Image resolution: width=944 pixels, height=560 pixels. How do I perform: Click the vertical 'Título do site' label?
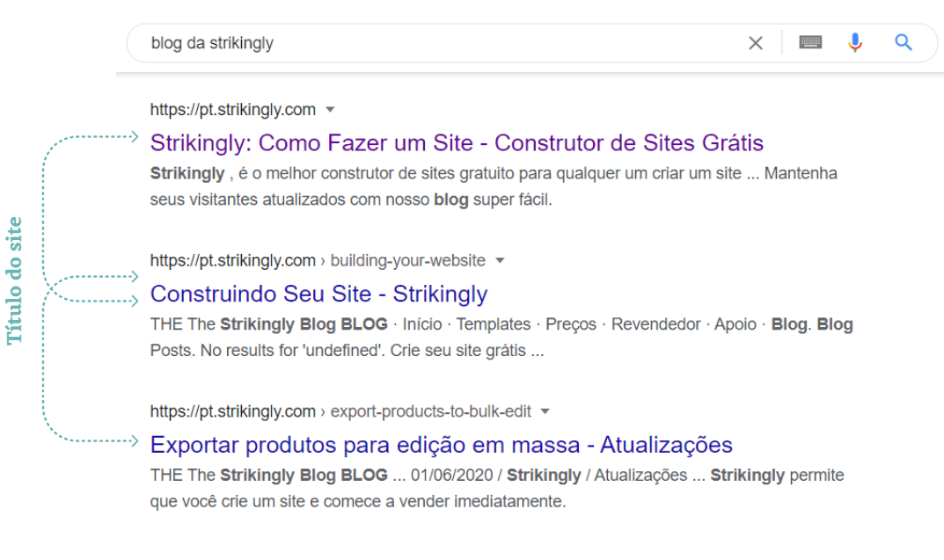(x=15, y=281)
